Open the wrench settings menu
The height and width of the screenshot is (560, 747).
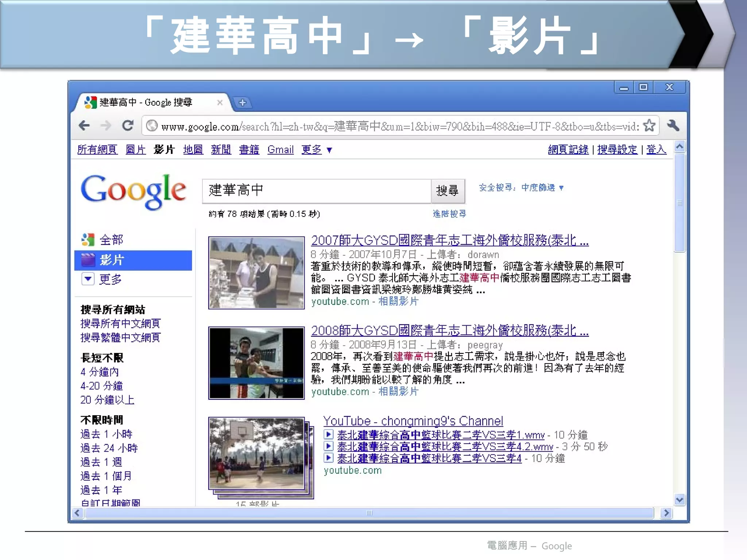tap(673, 125)
